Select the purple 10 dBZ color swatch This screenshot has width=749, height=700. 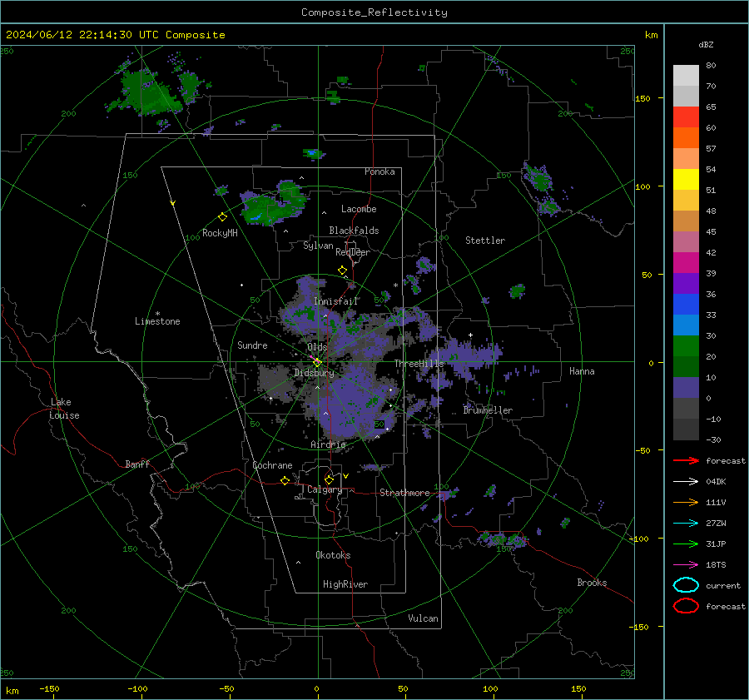coord(686,387)
